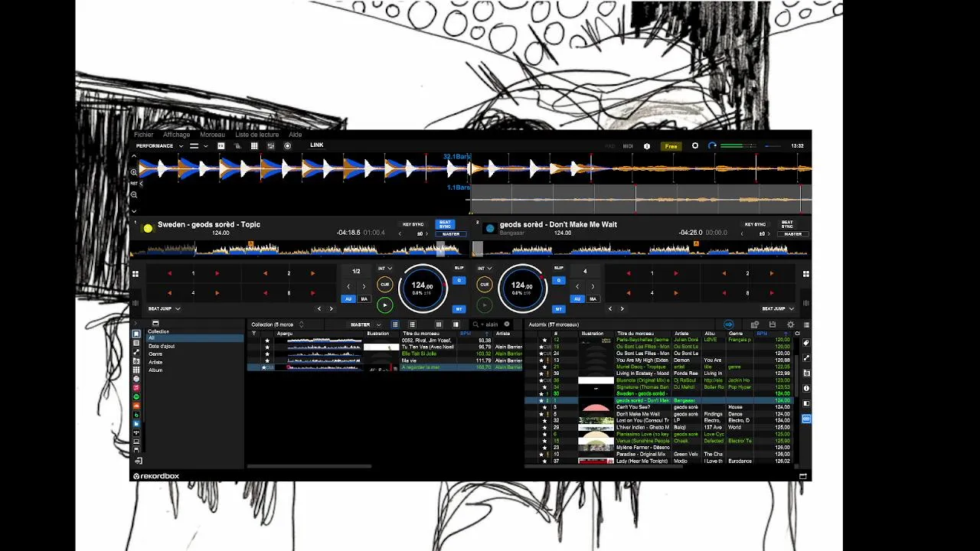Zoom in the waveform with plus magnifier

134,172
